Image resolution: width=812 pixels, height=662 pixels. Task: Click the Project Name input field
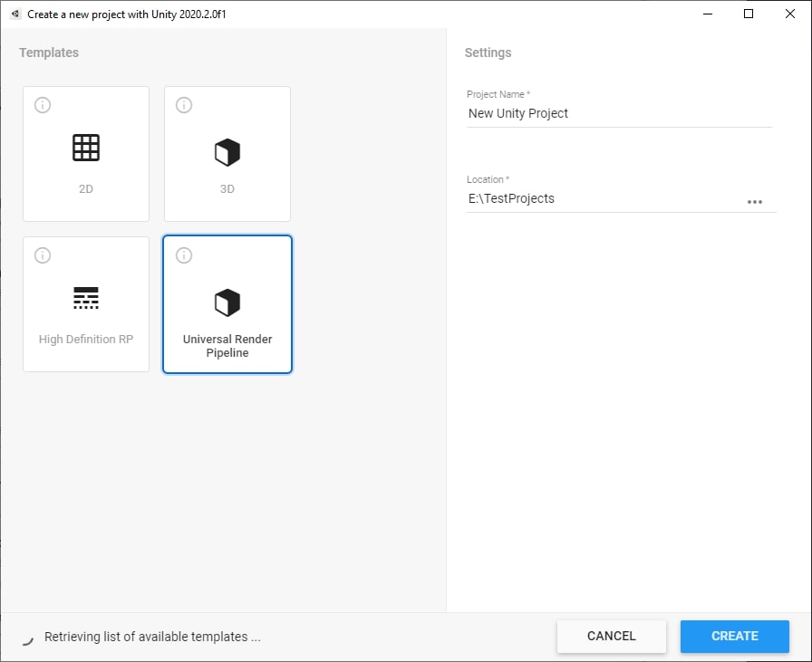pyautogui.click(x=619, y=113)
